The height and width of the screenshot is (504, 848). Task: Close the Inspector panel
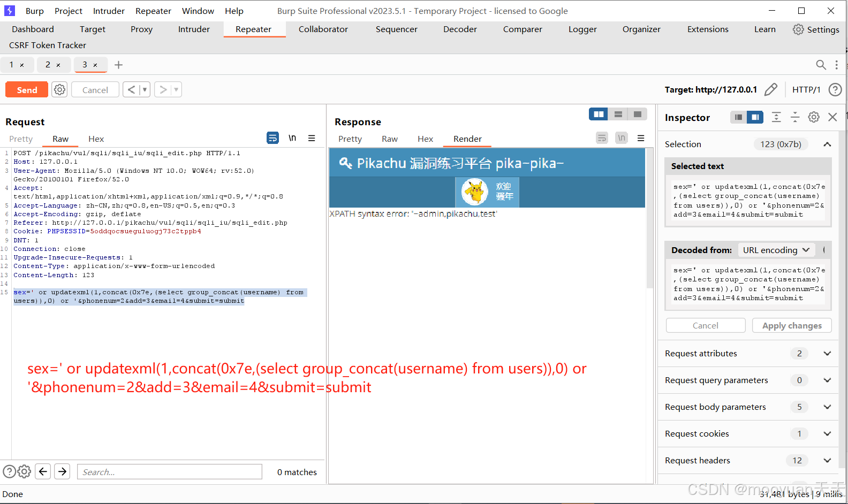(x=832, y=117)
